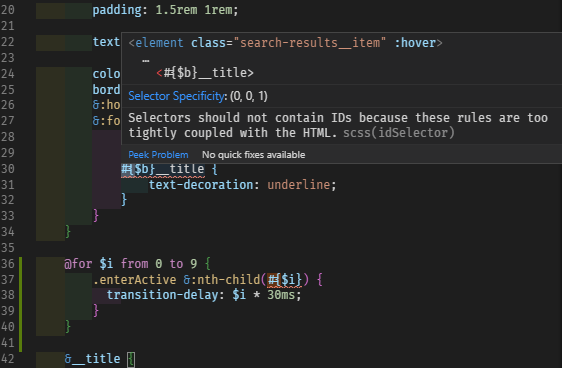
Task: Click line number 30 in the gutter
Action: coord(8,169)
